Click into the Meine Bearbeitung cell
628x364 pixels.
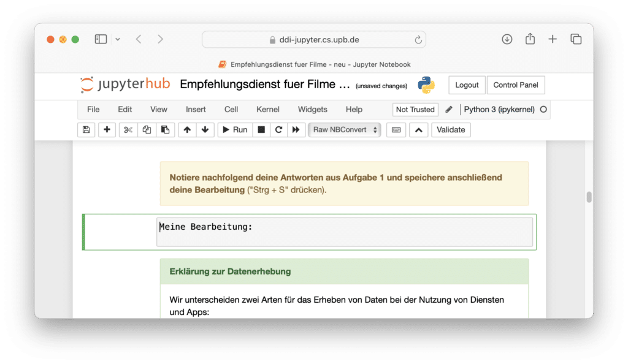point(345,232)
